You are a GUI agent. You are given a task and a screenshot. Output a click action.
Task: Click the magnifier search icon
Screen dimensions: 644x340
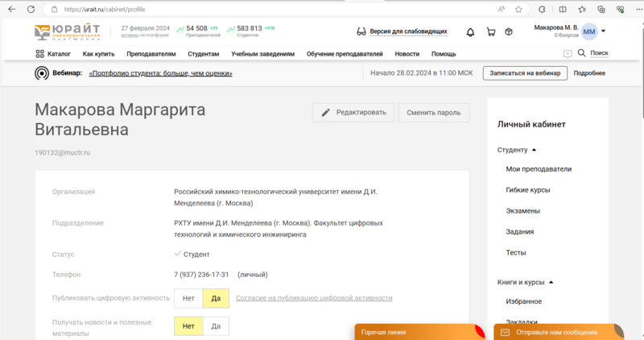581,52
